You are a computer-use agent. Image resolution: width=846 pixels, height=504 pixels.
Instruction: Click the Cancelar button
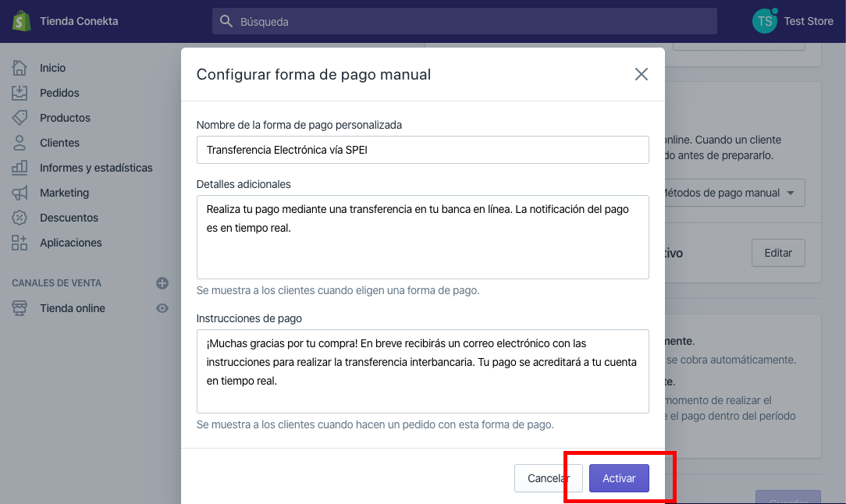[548, 478]
